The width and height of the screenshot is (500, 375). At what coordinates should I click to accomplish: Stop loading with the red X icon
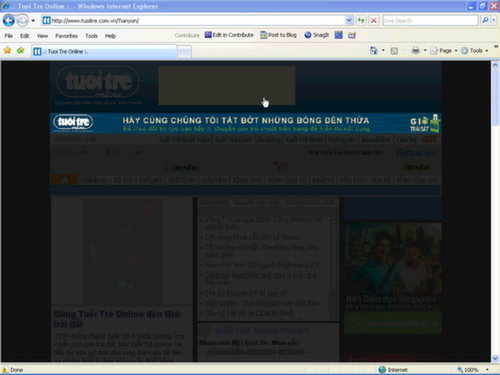pyautogui.click(x=374, y=21)
